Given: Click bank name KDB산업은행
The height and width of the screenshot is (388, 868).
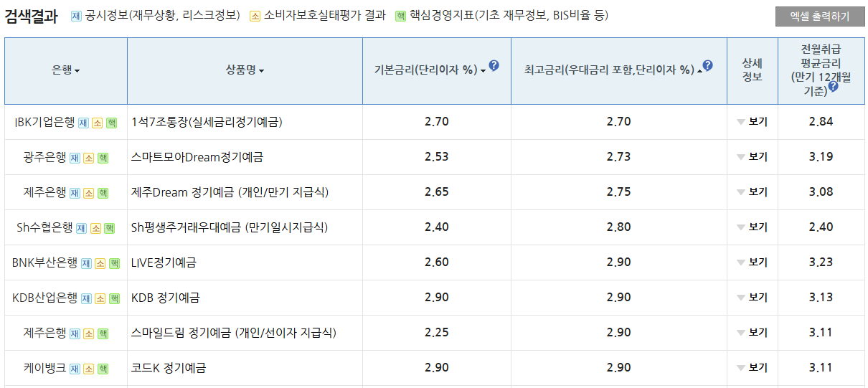Looking at the screenshot, I should coord(45,298).
